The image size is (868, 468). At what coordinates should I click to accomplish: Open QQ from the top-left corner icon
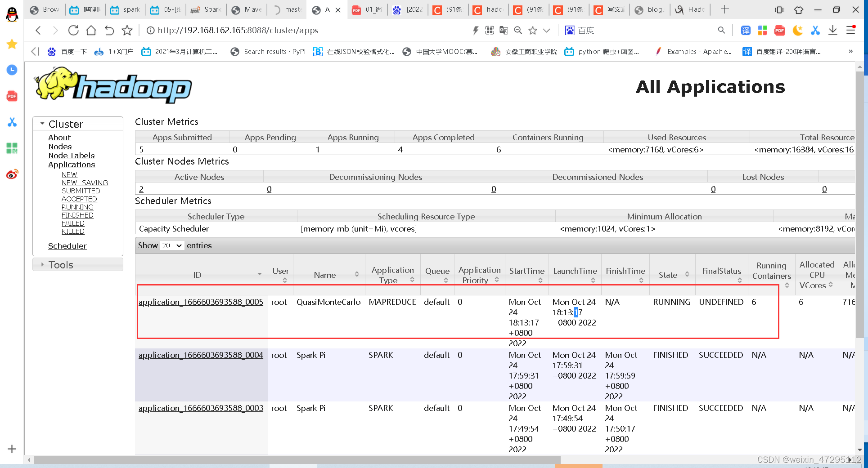coord(12,13)
